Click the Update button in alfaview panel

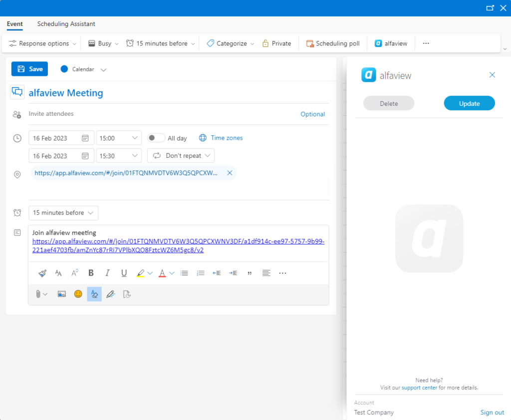click(469, 103)
